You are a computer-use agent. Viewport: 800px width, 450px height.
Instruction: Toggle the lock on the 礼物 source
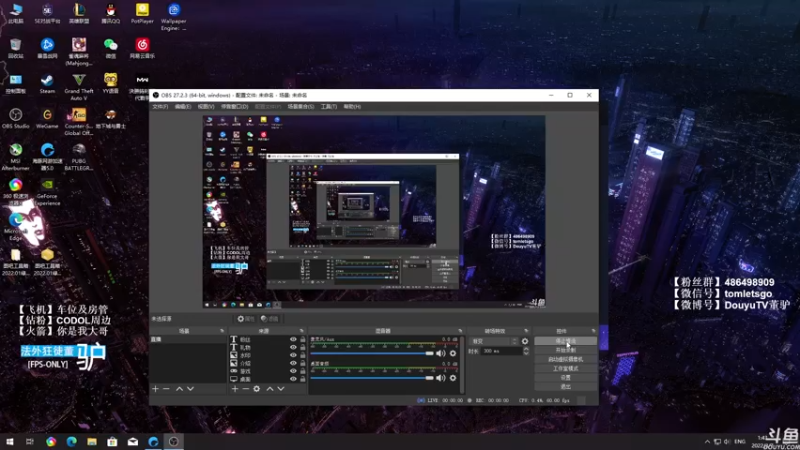pos(303,347)
